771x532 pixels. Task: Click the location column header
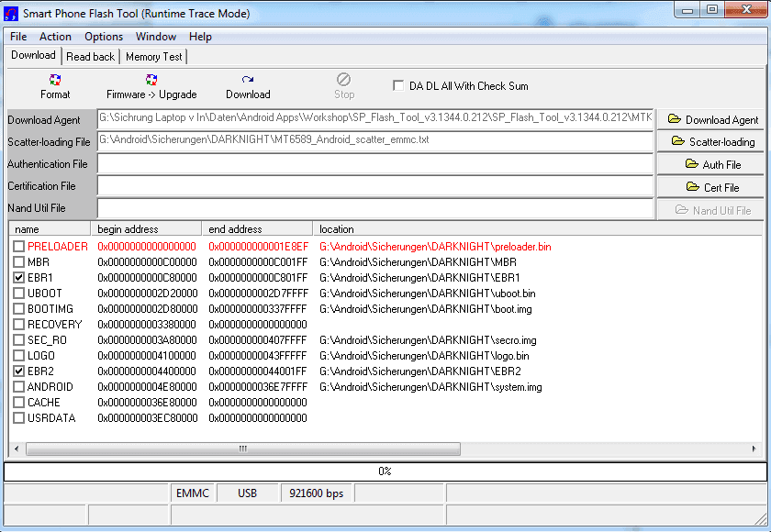(539, 229)
